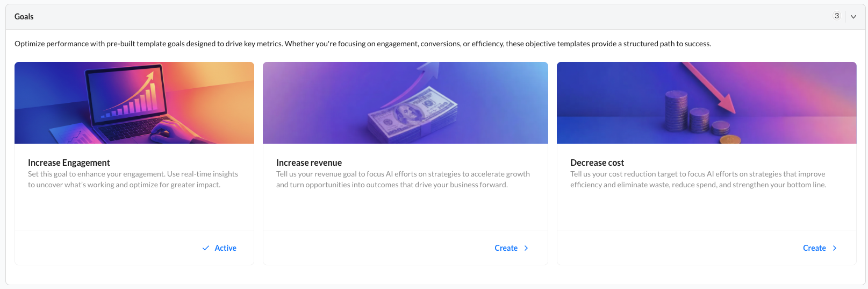Click the Goals intro paragraph about template goals
Screen dimensions: 868x289
pos(363,44)
